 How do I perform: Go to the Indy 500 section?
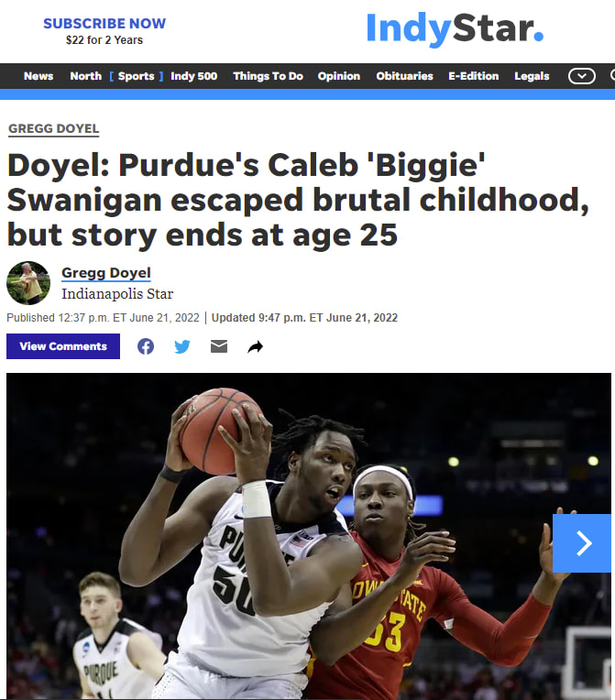[x=193, y=76]
